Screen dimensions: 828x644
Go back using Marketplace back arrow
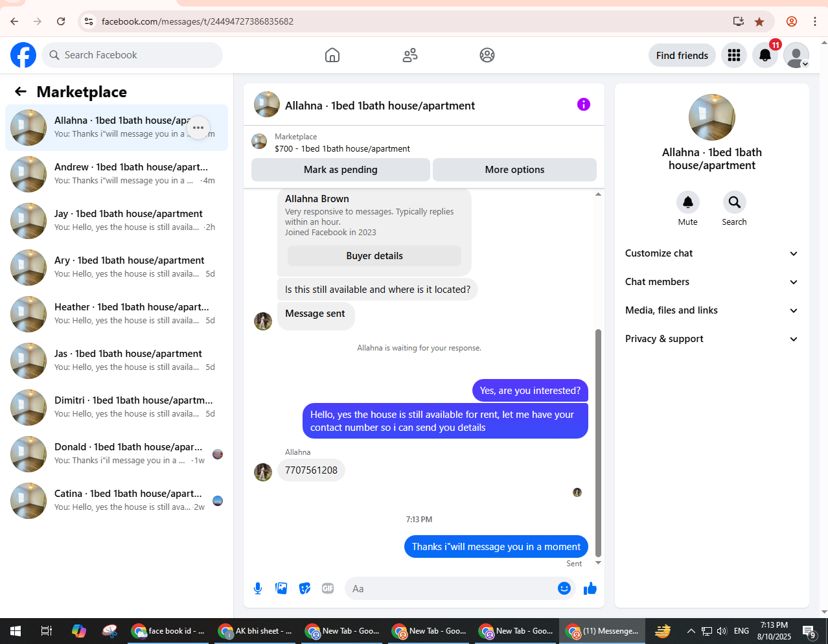coord(21,91)
